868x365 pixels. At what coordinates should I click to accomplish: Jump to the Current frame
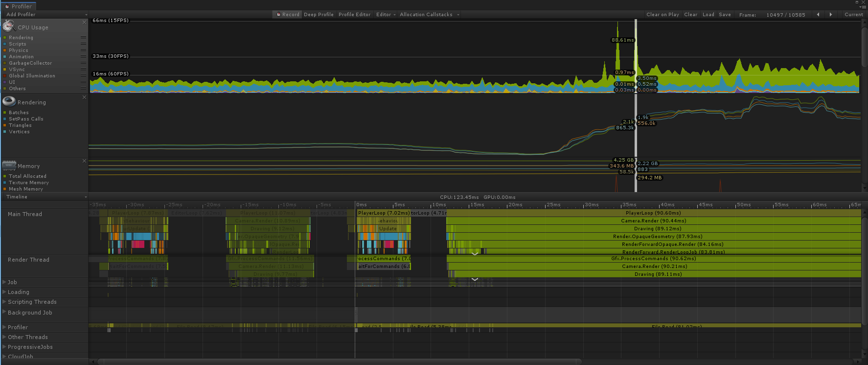click(x=853, y=15)
